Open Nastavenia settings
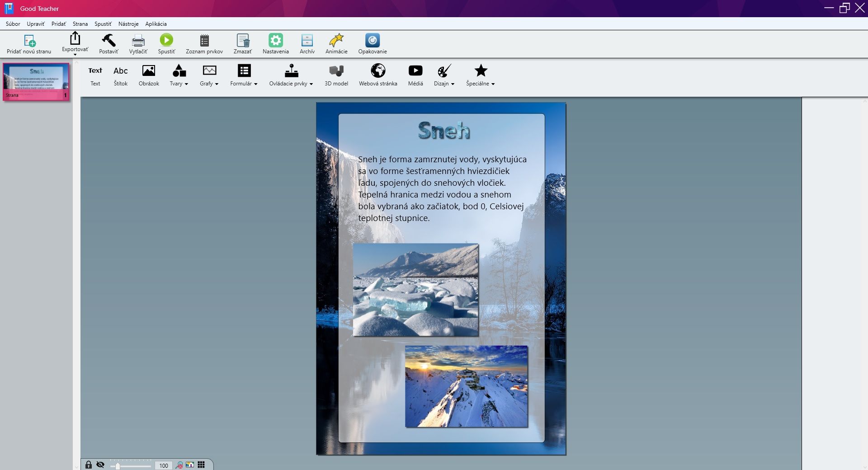 (275, 41)
